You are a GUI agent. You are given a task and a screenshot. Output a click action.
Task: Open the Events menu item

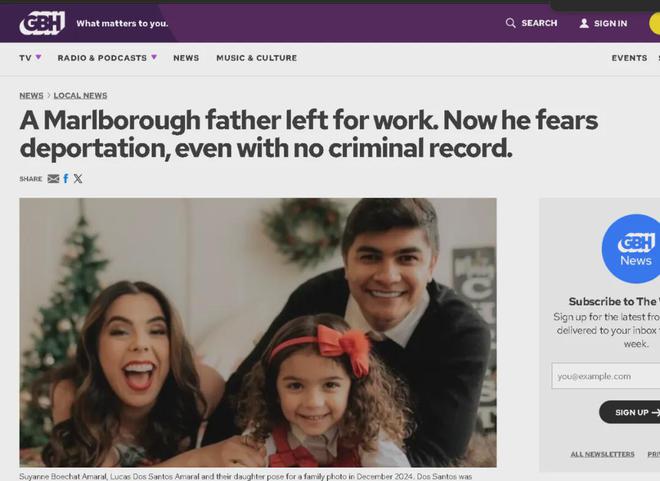pyautogui.click(x=629, y=58)
